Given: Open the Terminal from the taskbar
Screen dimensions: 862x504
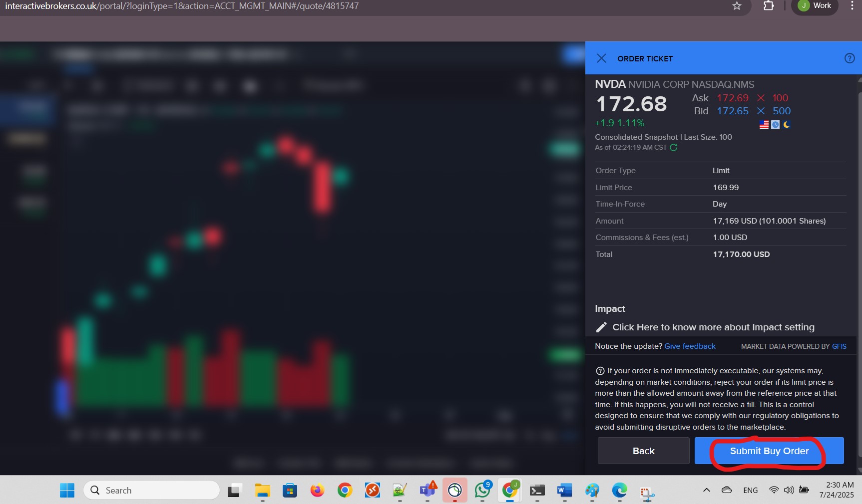Looking at the screenshot, I should pyautogui.click(x=537, y=491).
